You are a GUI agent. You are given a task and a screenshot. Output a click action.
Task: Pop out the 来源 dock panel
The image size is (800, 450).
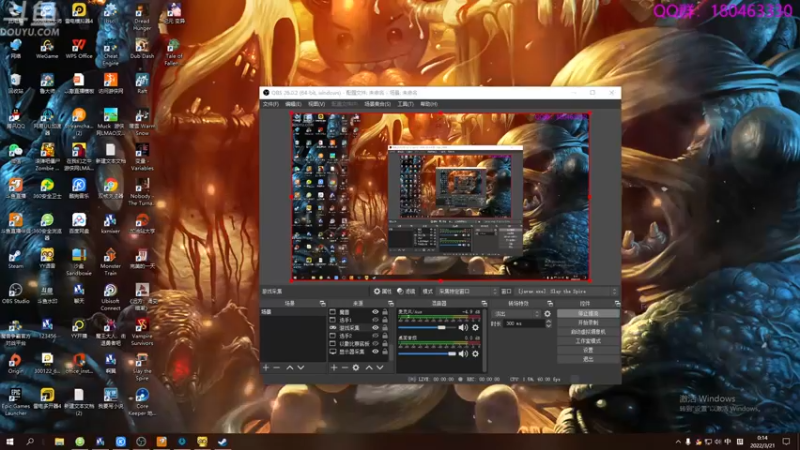point(391,303)
